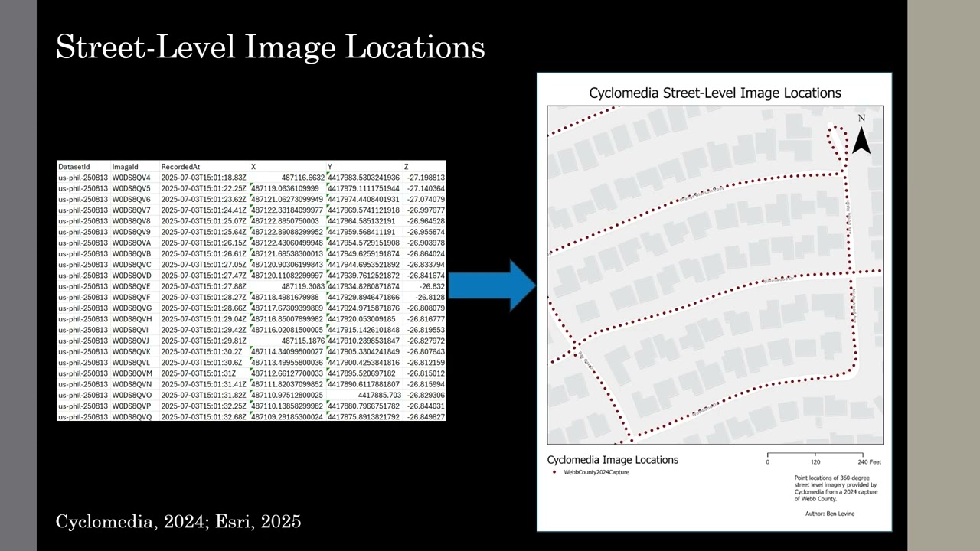Click the ImageId column header
This screenshot has width=980, height=551.
[125, 166]
